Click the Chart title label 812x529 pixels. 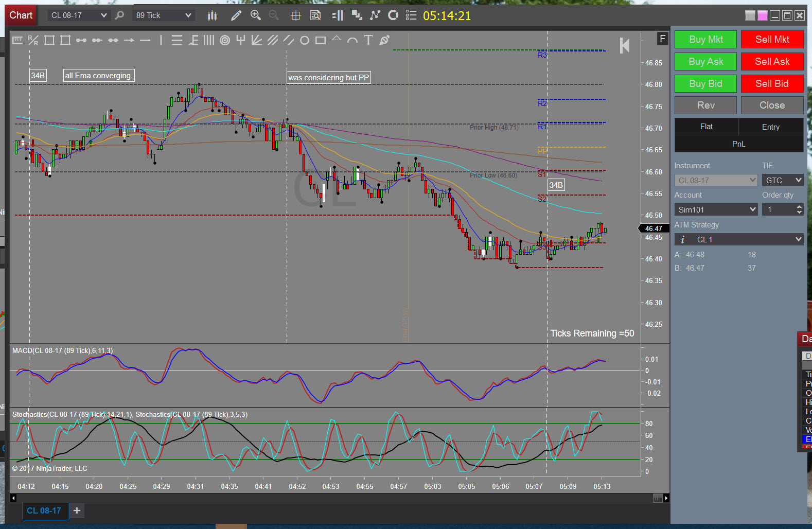21,15
